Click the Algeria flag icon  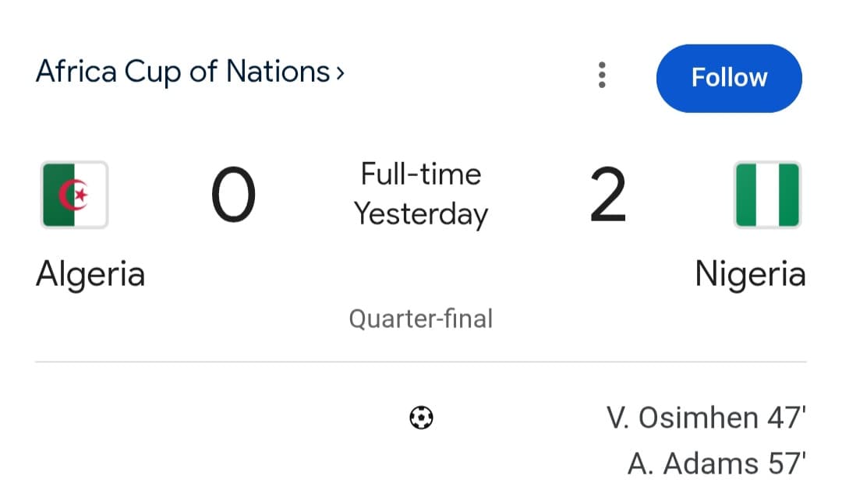coord(73,195)
